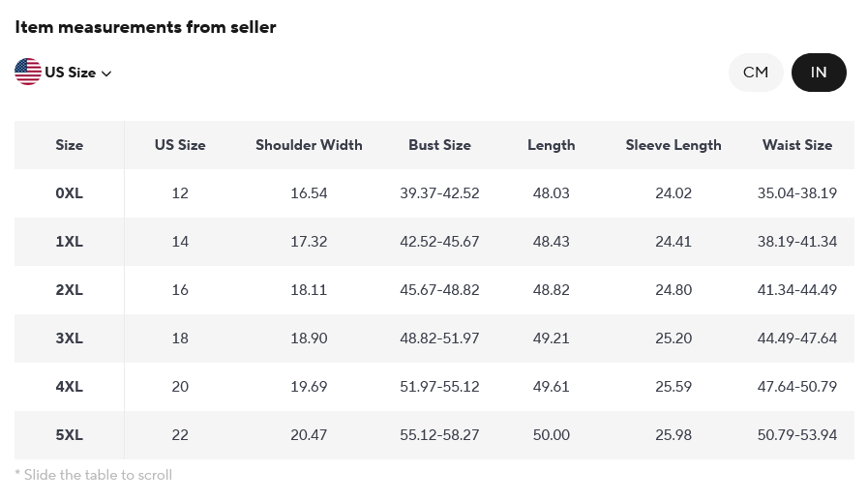This screenshot has height=500, width=868.
Task: Select the 3XL size row label
Action: point(70,338)
